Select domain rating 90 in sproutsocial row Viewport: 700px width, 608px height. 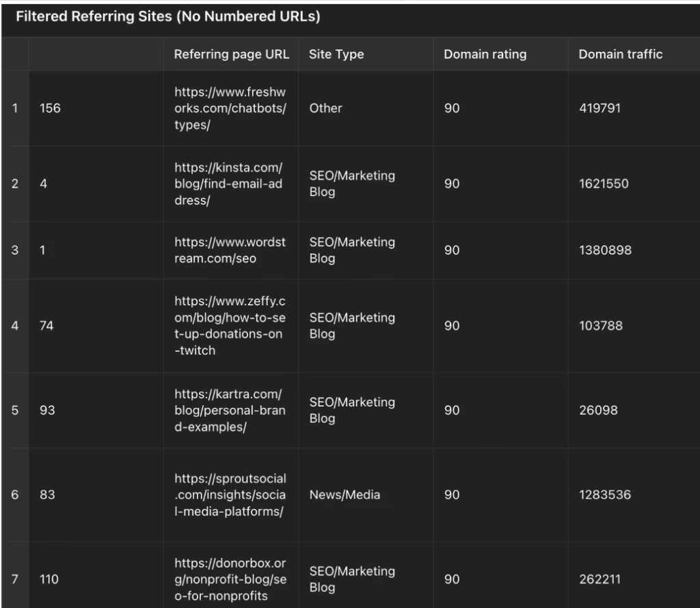[452, 494]
